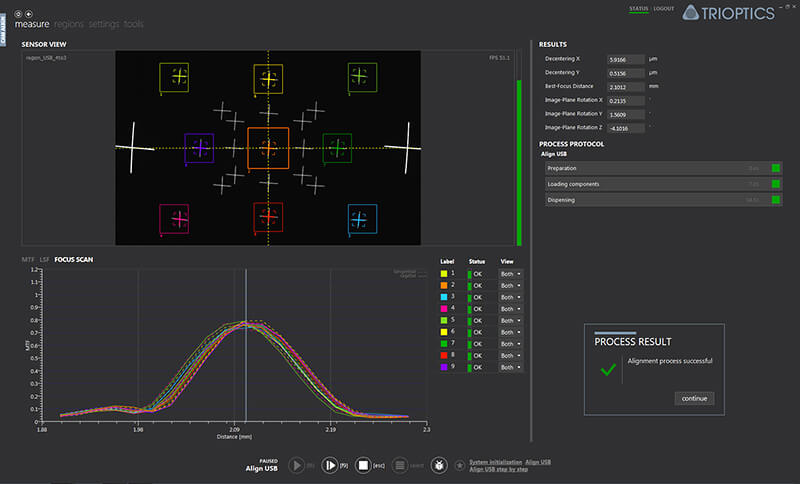The height and width of the screenshot is (484, 800).
Task: Toggle the green indicator beside Dispensing step
Action: [x=776, y=200]
